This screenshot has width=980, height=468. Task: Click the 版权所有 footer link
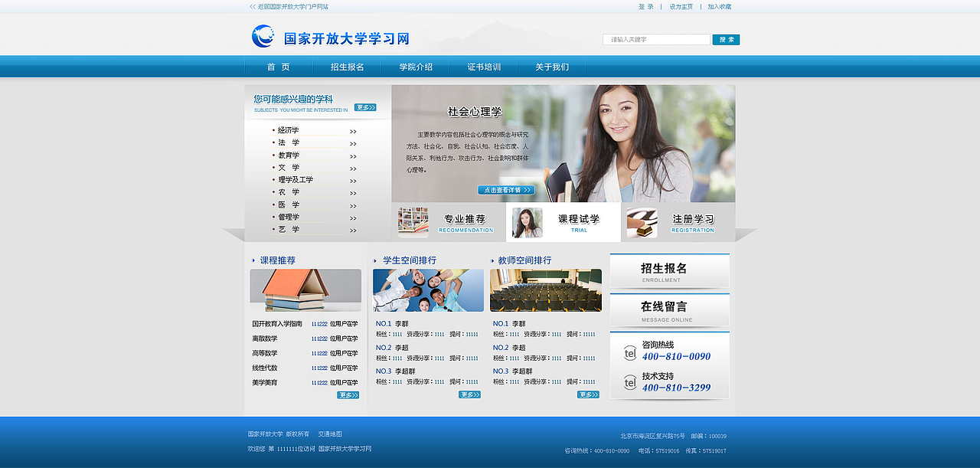pos(298,434)
